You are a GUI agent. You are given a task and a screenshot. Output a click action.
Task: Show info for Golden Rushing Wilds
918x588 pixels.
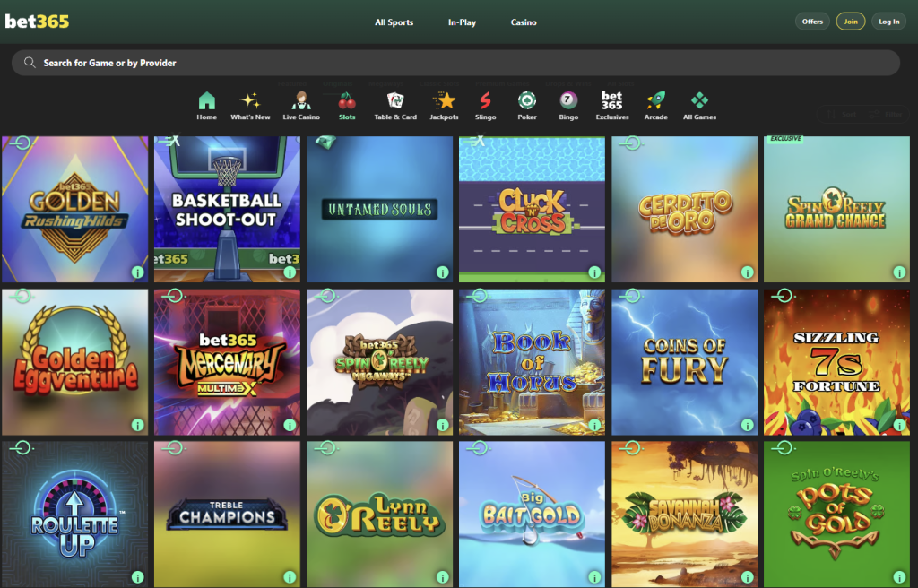coord(137,272)
